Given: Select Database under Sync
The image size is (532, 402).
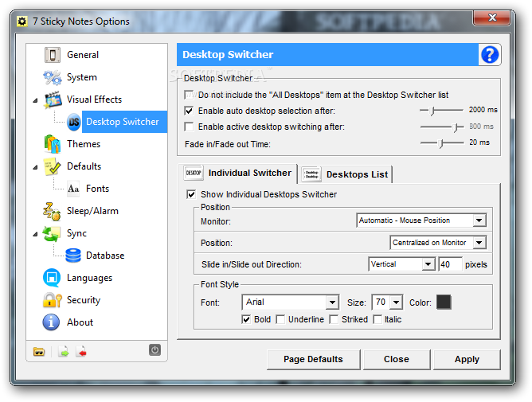Looking at the screenshot, I should (105, 256).
